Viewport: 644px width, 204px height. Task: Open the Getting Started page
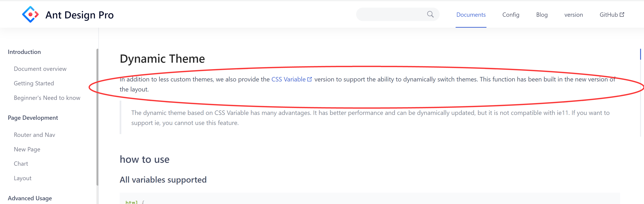pos(34,83)
